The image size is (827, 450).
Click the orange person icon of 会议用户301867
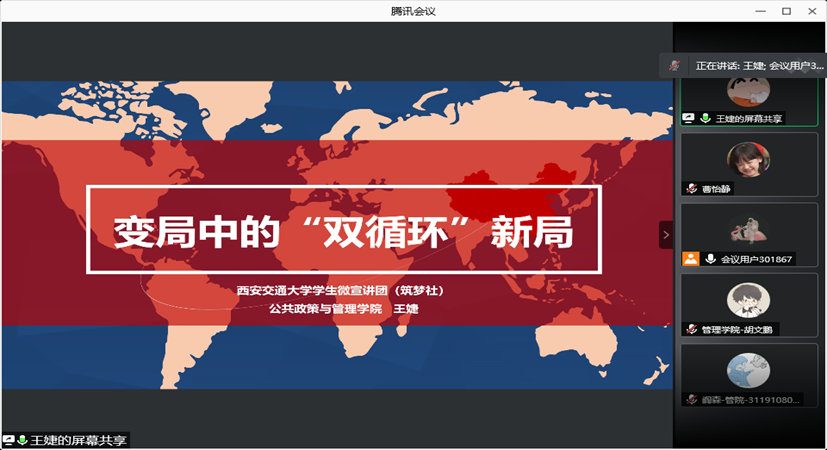coord(690,259)
